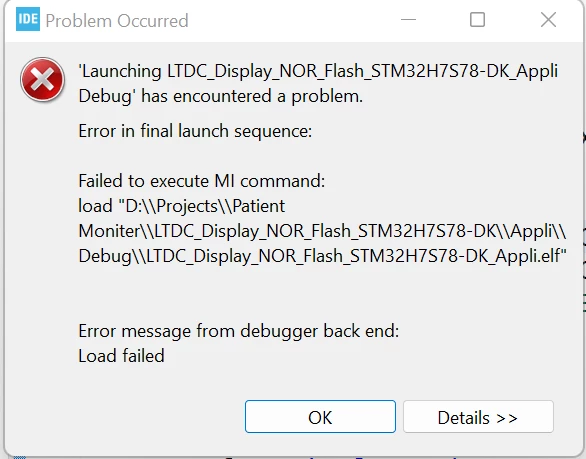Dismiss the error with the OK button
This screenshot has width=586, height=459.
[x=320, y=417]
